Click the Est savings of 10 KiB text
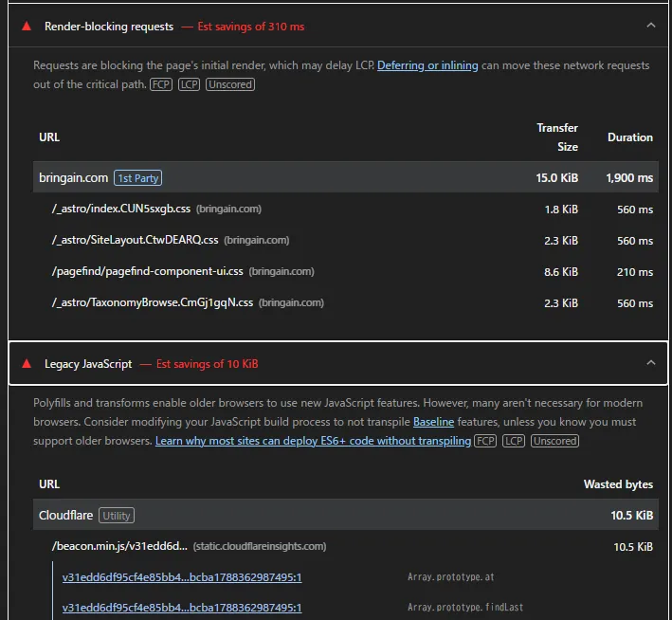This screenshot has width=672, height=620. [x=207, y=364]
